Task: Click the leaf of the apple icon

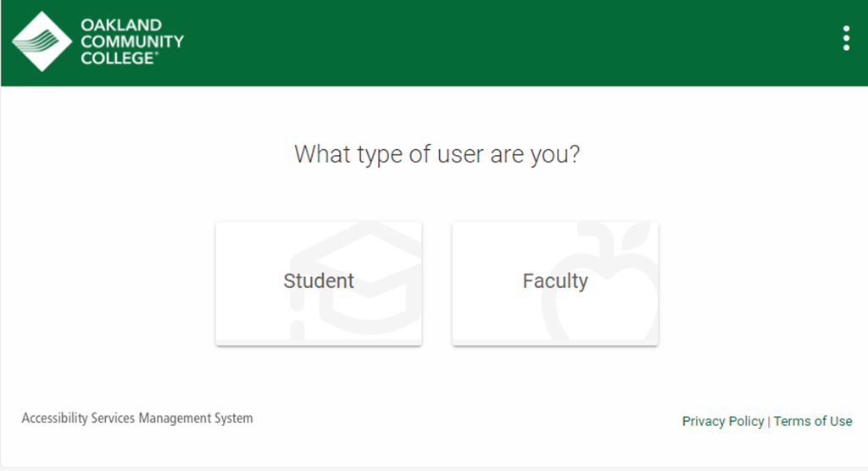Action: [x=637, y=237]
